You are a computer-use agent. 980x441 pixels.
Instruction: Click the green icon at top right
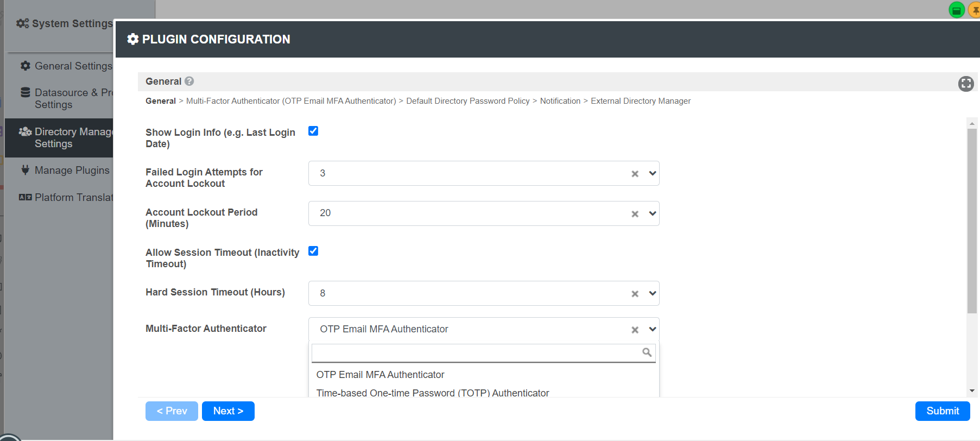(956, 10)
